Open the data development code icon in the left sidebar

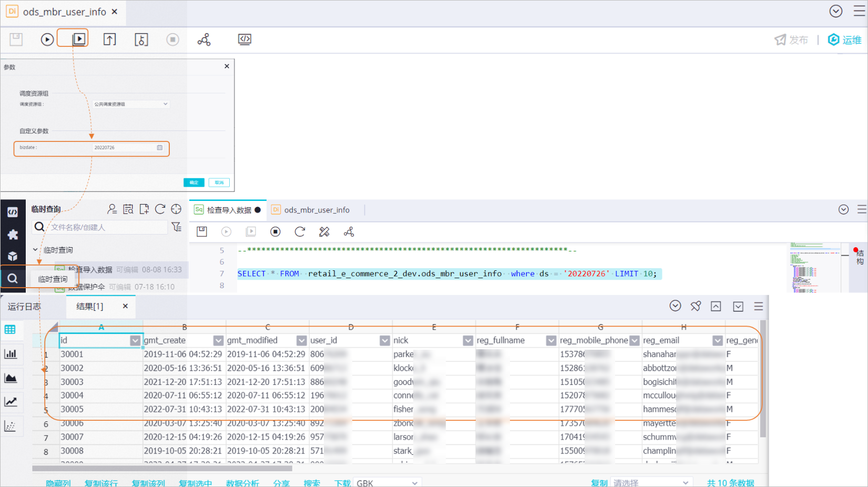[13, 212]
